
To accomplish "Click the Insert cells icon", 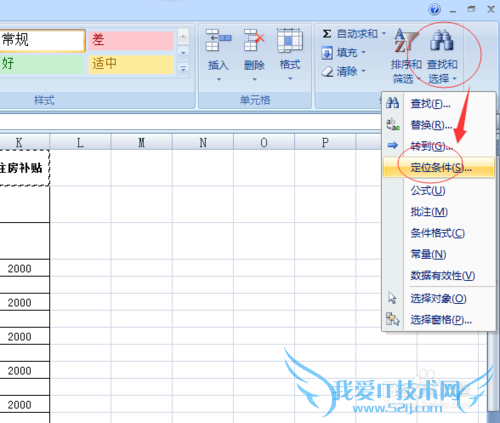I will coord(218,40).
